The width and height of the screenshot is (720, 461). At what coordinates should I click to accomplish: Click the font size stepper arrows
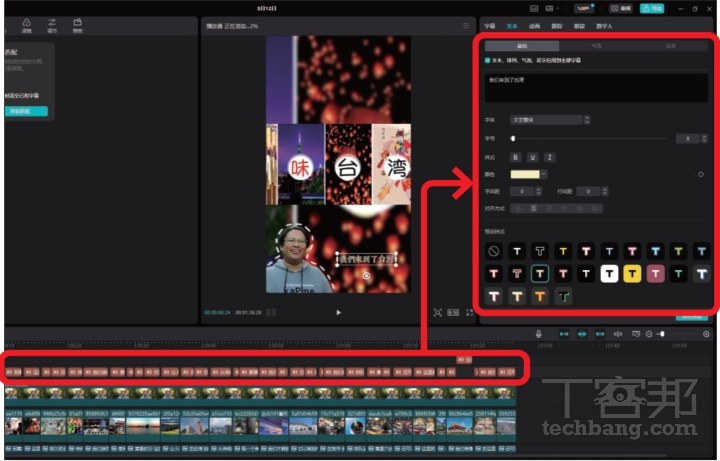click(704, 138)
